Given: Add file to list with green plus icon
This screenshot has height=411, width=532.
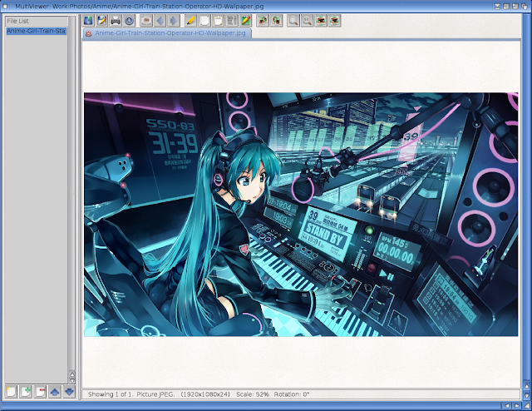Looking at the screenshot, I should point(26,392).
